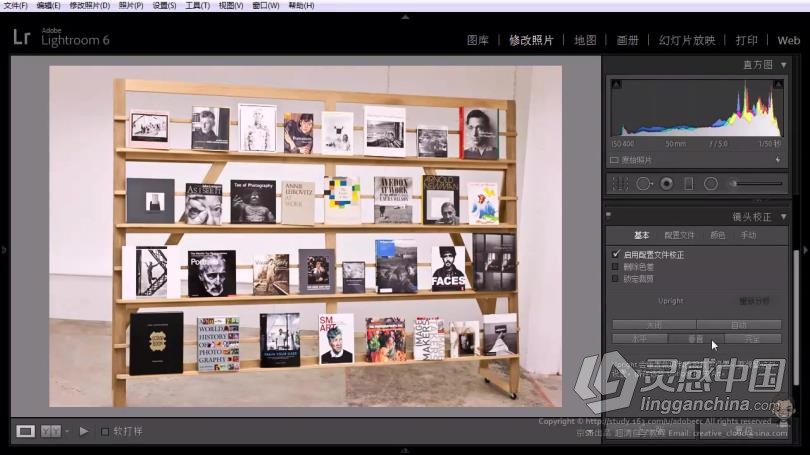Click the Upright 关闭 button
The height and width of the screenshot is (455, 810).
(654, 325)
